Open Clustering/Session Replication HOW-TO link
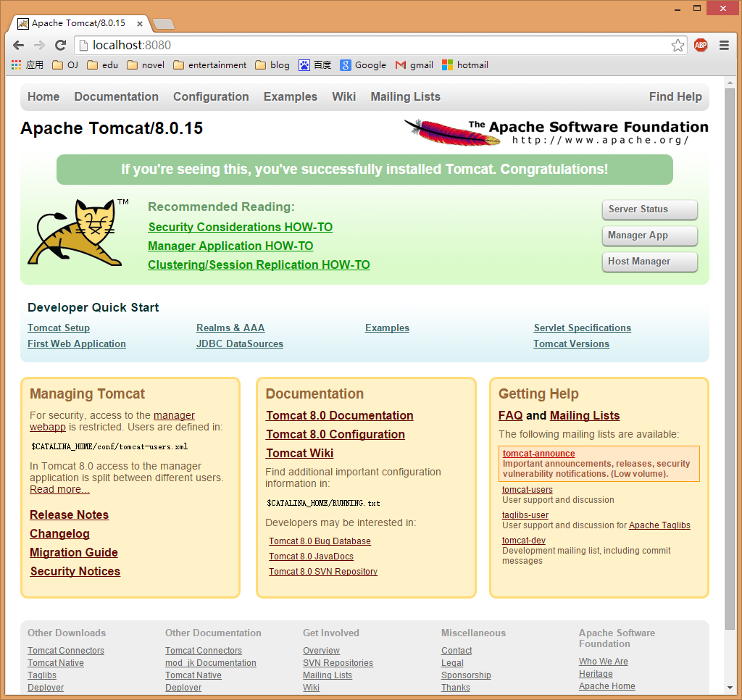This screenshot has height=700, width=742. click(259, 265)
